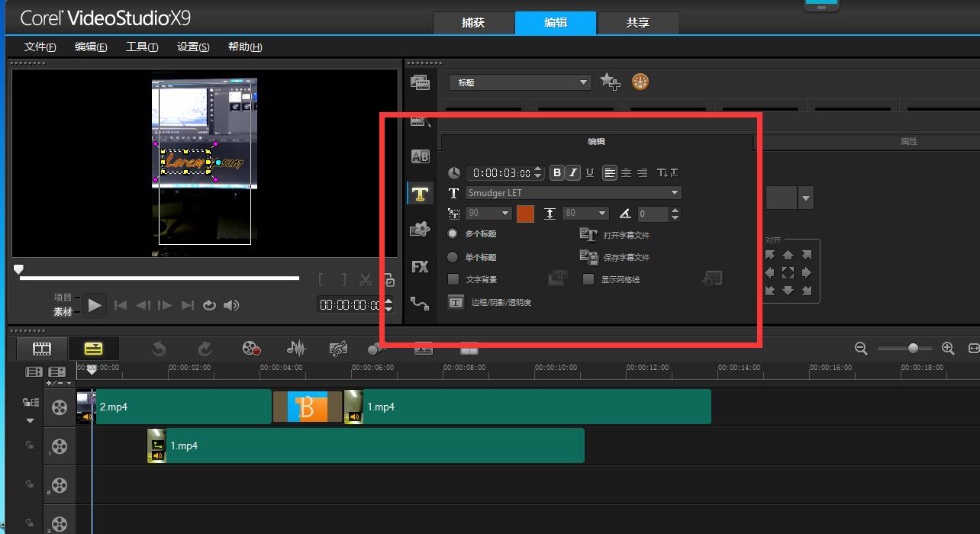
Task: Select the 单个标题 radio button
Action: (453, 257)
